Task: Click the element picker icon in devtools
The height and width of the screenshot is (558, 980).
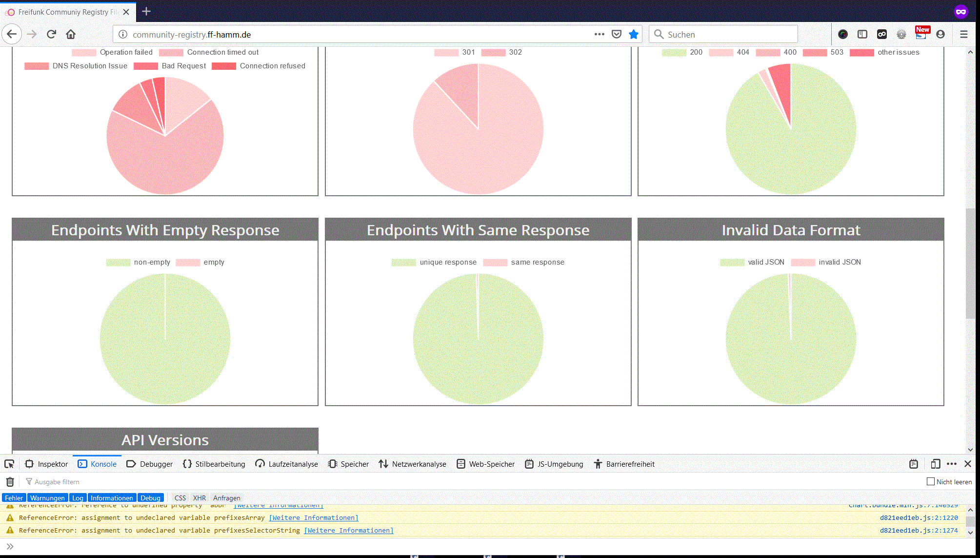Action: coord(9,464)
